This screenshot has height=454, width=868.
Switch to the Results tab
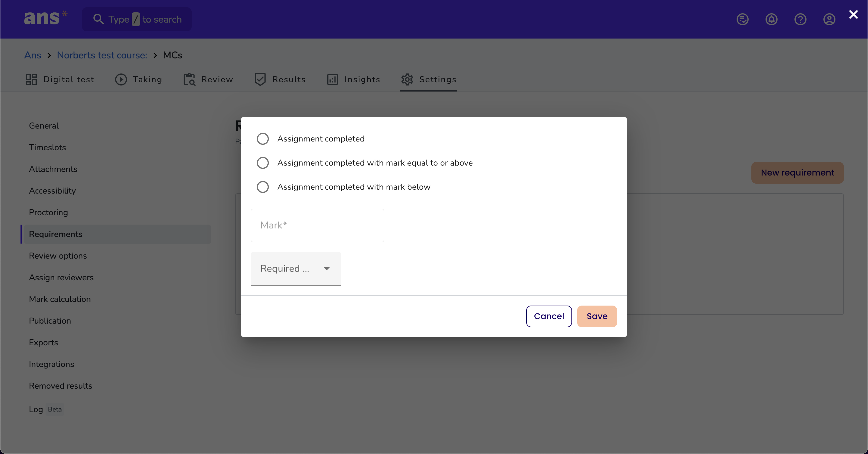click(280, 79)
